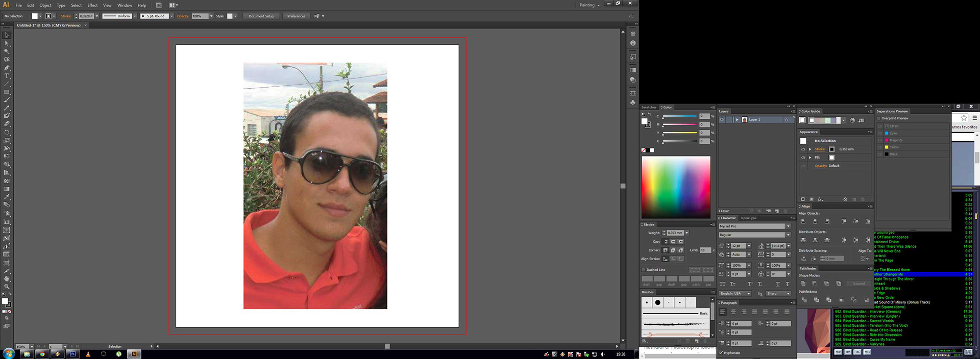The width and height of the screenshot is (980, 359).
Task: Align paragraph text to center
Action: tap(733, 312)
